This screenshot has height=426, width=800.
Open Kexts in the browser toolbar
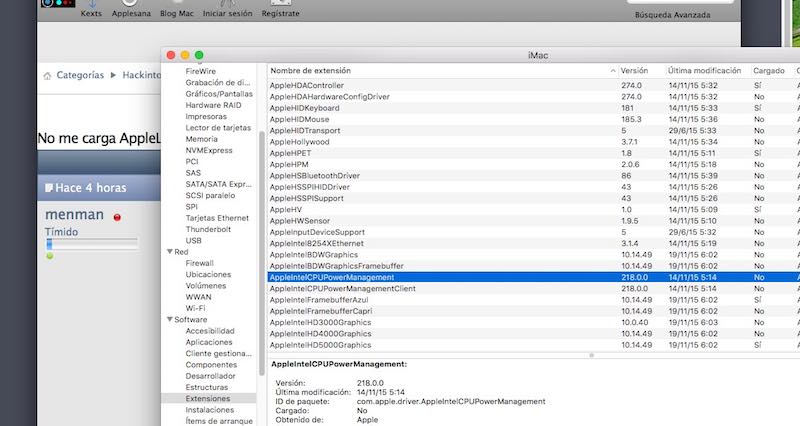tap(91, 13)
